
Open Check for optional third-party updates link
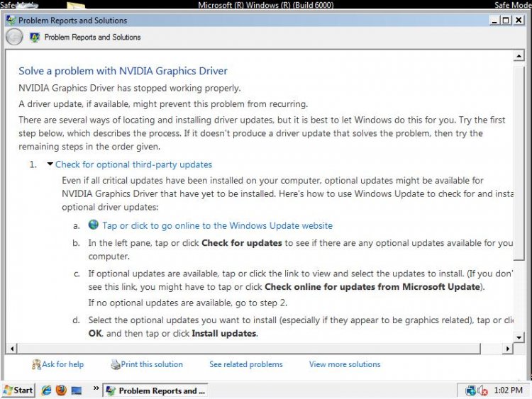click(x=133, y=164)
